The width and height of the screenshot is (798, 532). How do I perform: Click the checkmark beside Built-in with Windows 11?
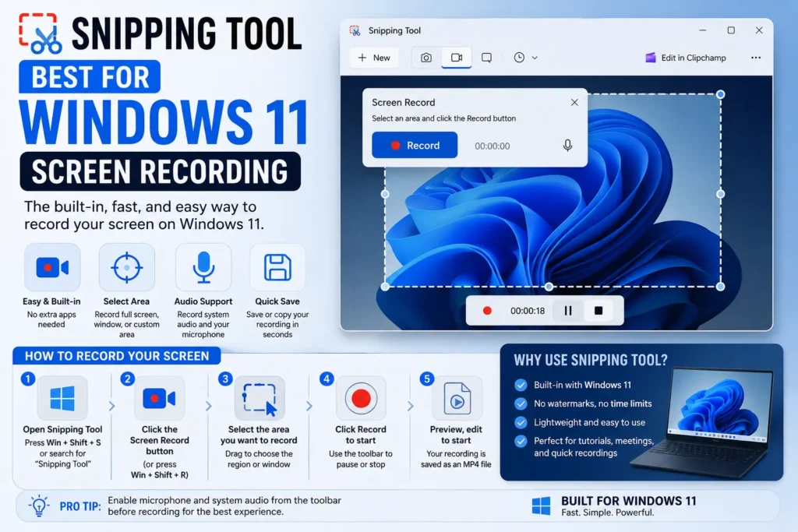click(x=521, y=385)
